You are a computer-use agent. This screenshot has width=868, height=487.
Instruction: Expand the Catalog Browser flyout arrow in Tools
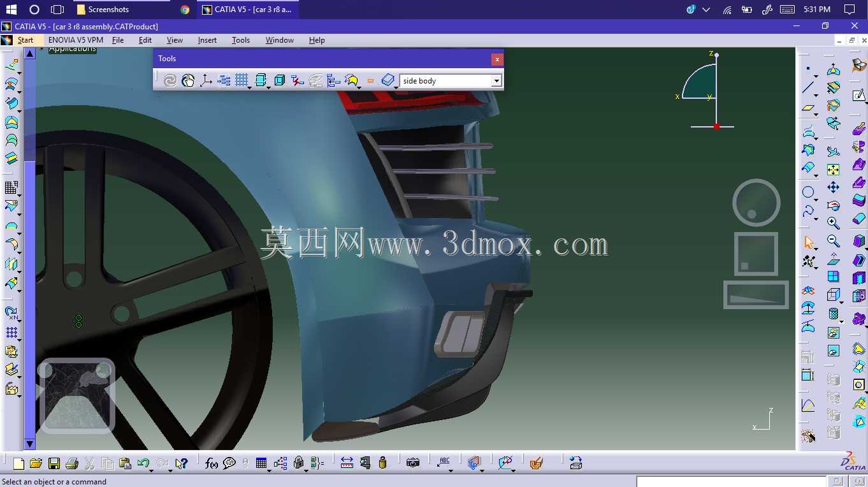point(396,87)
